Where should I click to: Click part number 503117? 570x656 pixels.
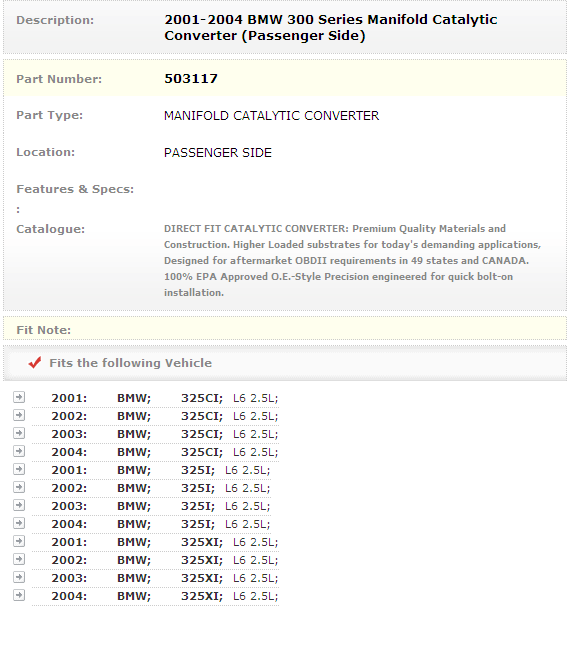click(191, 79)
